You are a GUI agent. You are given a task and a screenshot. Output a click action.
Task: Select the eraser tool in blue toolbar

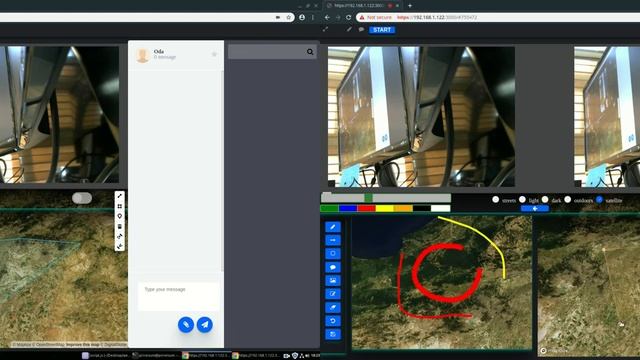pyautogui.click(x=333, y=307)
